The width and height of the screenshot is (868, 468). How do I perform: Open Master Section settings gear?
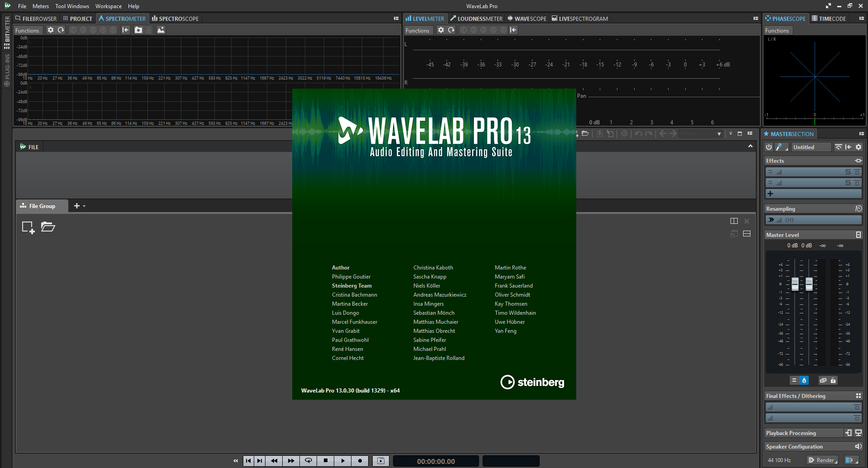[x=859, y=147]
